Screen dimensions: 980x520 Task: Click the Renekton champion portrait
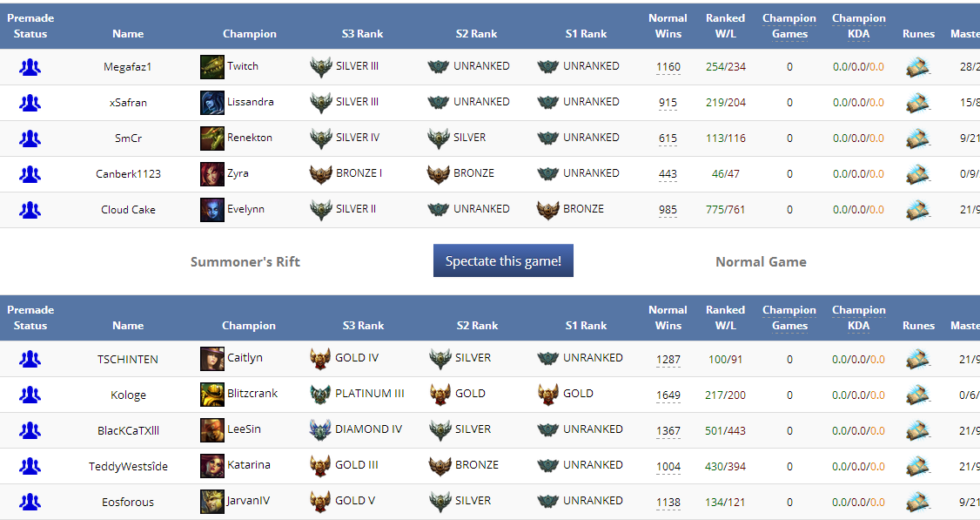(211, 138)
